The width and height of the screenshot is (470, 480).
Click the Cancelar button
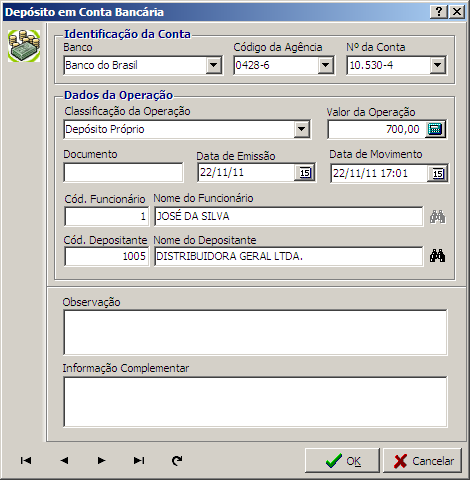click(x=423, y=461)
